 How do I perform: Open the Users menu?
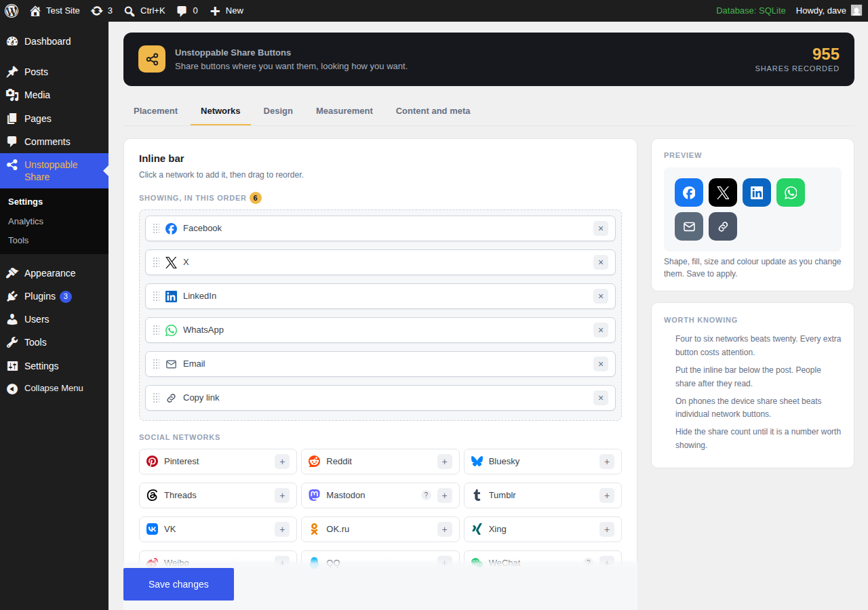[54, 319]
